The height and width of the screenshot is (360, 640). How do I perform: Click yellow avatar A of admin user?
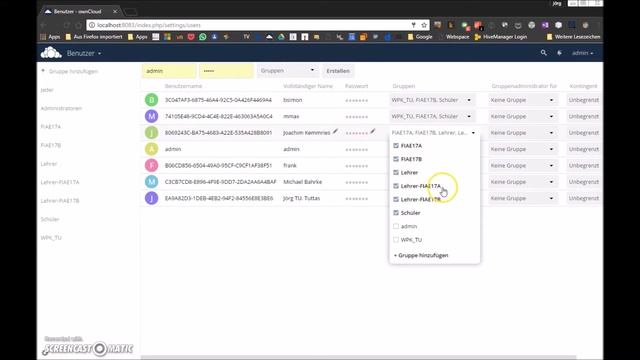click(151, 149)
